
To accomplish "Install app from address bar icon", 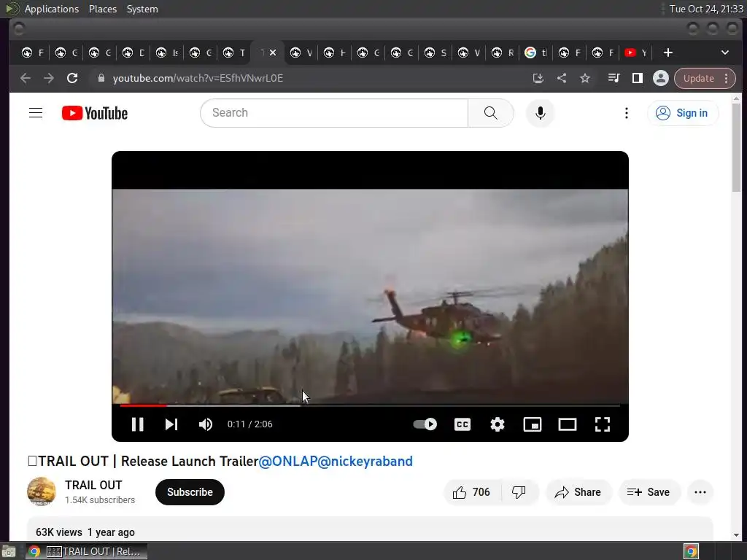I will pos(538,78).
